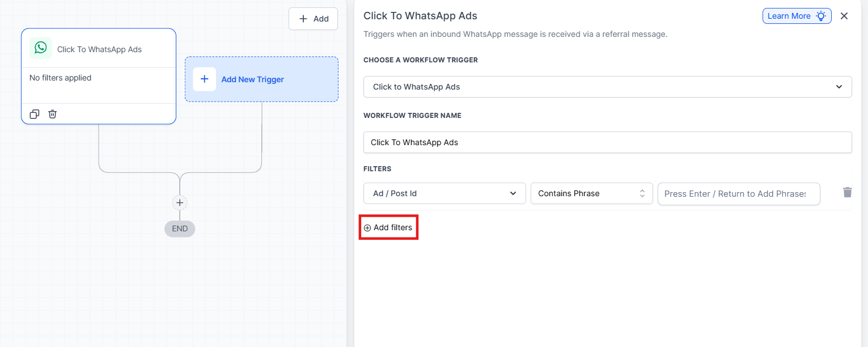Click the phrases input field

click(x=738, y=193)
